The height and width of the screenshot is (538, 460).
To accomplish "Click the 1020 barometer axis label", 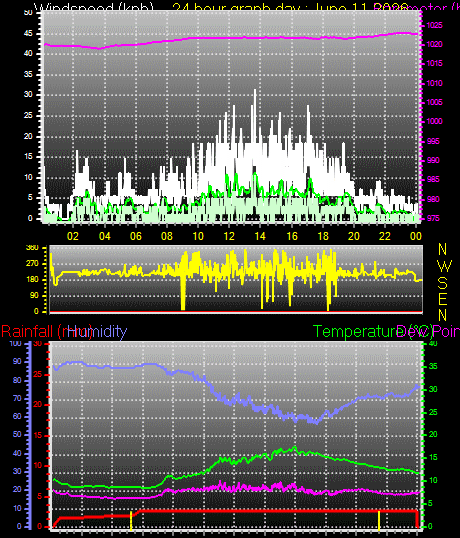I will click(434, 44).
